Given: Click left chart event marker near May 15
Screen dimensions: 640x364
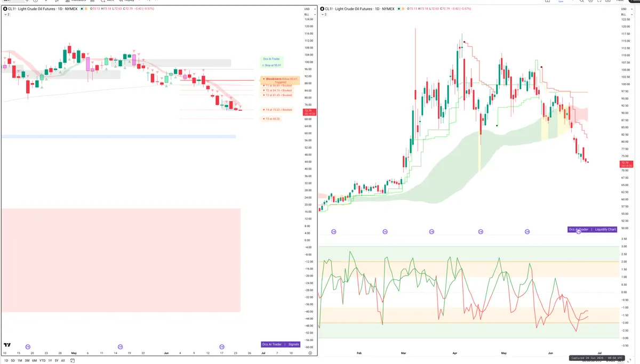Looking at the screenshot, I should 119,346.
